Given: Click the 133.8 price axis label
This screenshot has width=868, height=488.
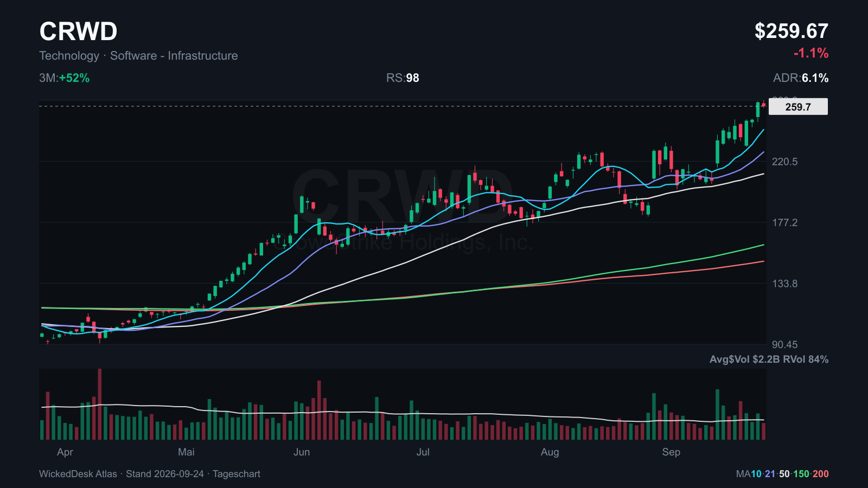Looking at the screenshot, I should tap(784, 284).
